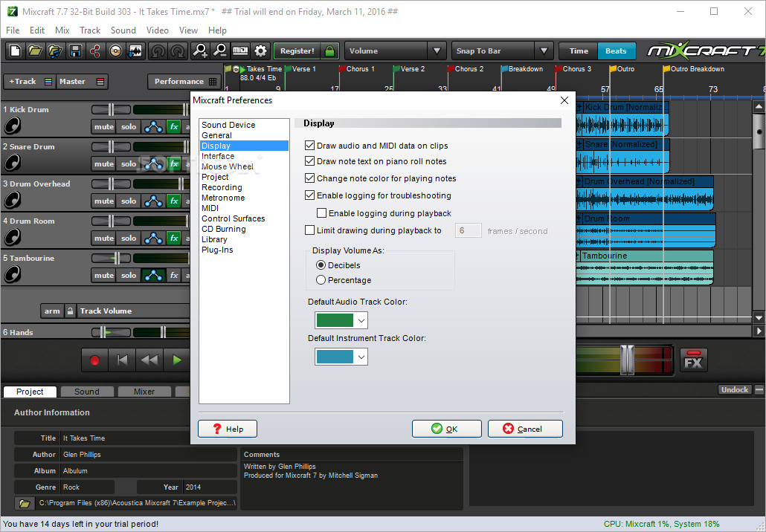Solo the Drum Overhead track
Screen dimensions: 766x532
coord(129,201)
